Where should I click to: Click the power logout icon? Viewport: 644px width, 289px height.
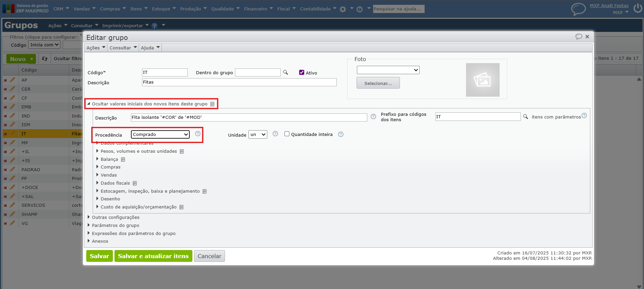point(638,8)
